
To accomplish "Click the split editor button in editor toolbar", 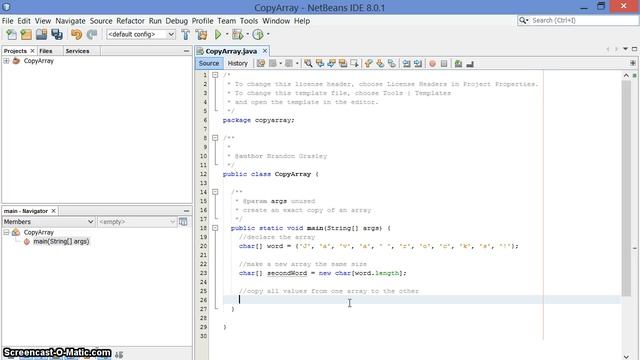I will (x=633, y=63).
